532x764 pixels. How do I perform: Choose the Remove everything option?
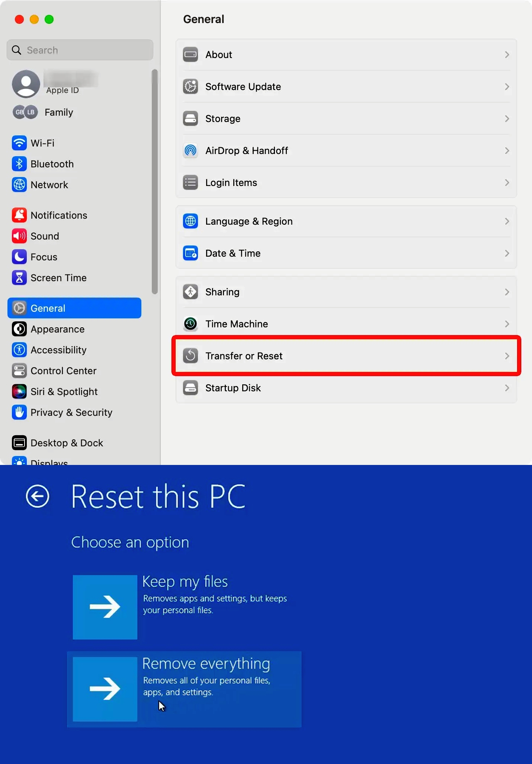[184, 689]
